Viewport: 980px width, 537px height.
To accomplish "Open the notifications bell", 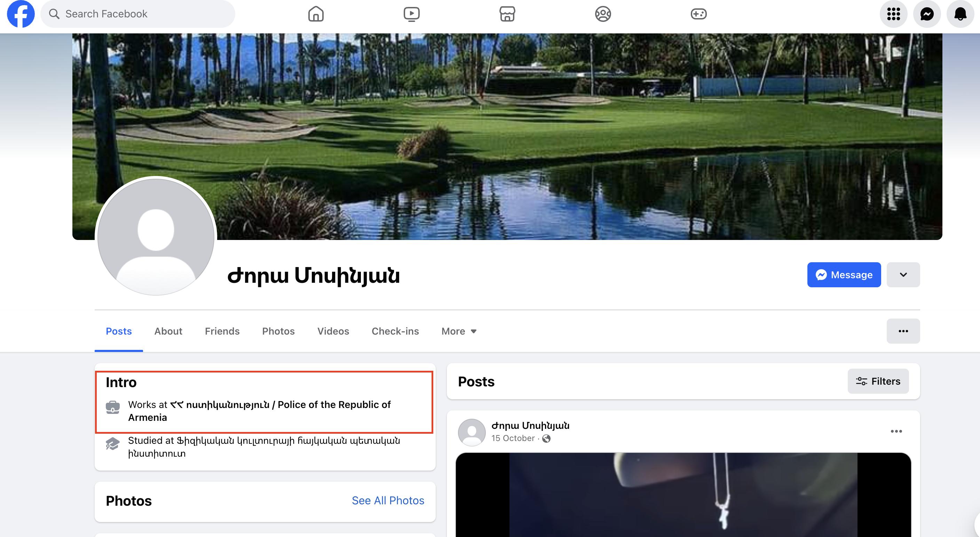I will click(x=960, y=14).
